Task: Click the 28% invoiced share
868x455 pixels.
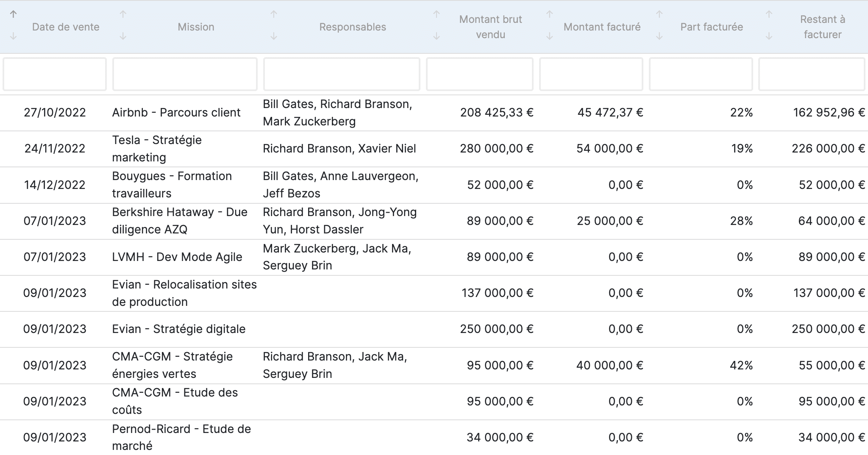Action: 742,221
